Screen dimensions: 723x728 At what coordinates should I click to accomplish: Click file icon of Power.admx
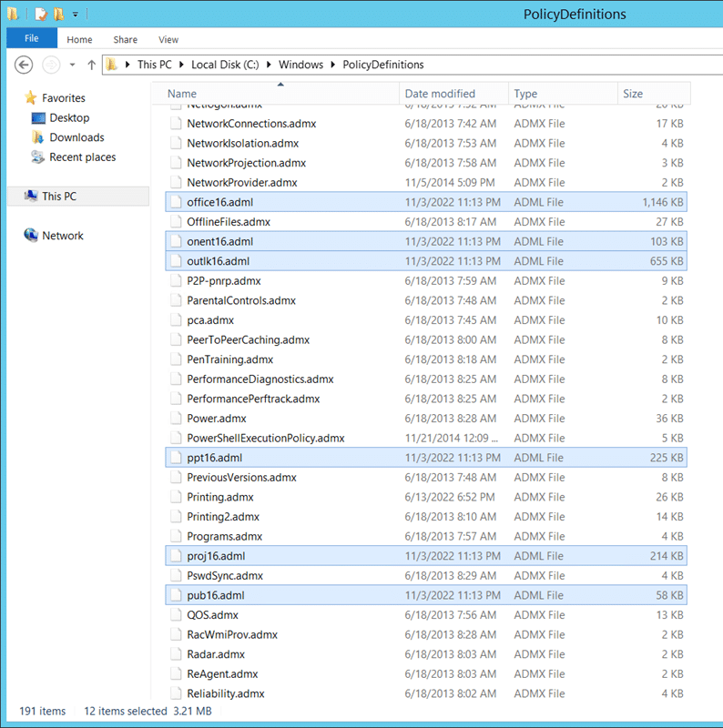click(176, 419)
